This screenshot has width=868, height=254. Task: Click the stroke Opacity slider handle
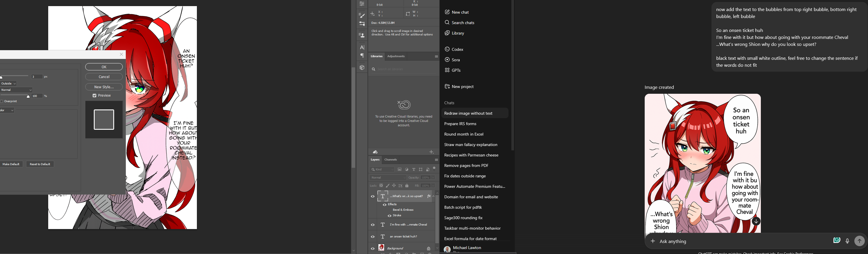pyautogui.click(x=28, y=97)
